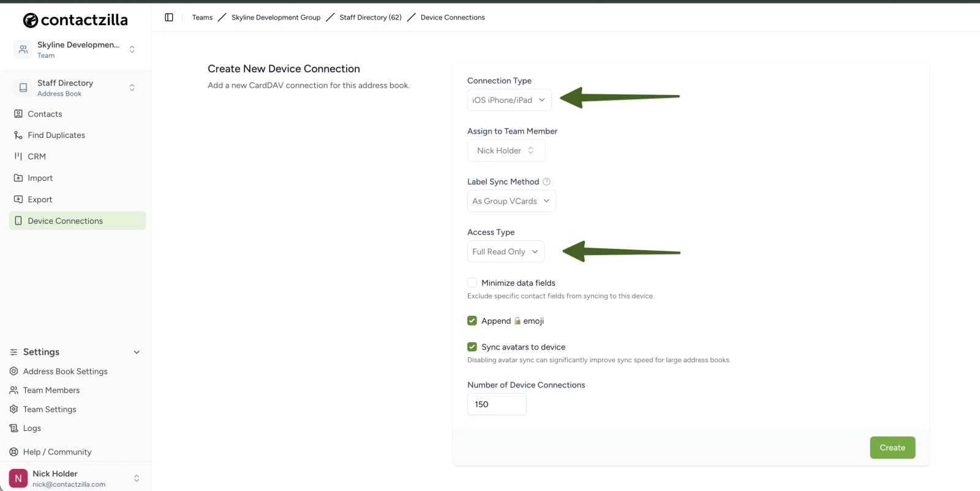Click the Team Settings cog icon
980x491 pixels.
pos(13,409)
